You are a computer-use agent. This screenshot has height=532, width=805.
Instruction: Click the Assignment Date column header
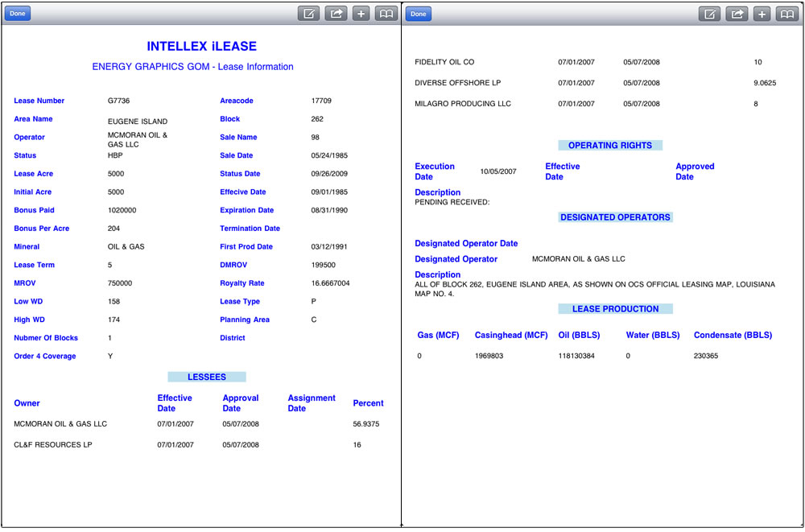tap(312, 403)
